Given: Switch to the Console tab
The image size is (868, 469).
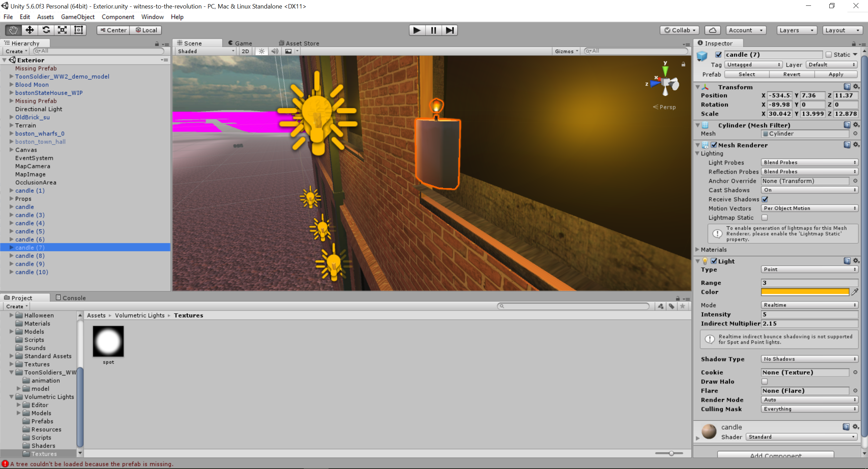Looking at the screenshot, I should (71, 298).
